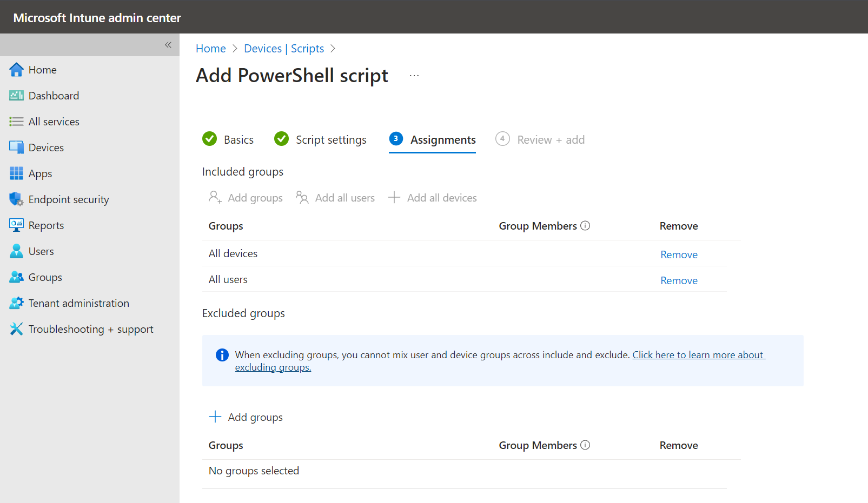Image resolution: width=868 pixels, height=503 pixels.
Task: Click the All devices row text
Action: click(x=233, y=253)
